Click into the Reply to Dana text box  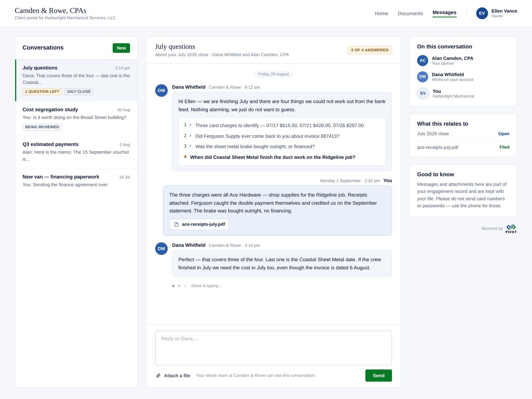click(x=273, y=348)
